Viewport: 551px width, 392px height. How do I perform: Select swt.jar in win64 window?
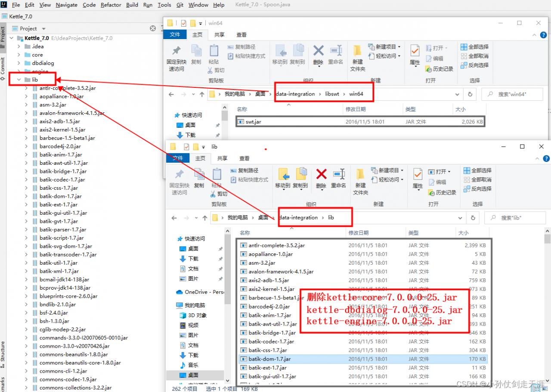tap(361, 122)
